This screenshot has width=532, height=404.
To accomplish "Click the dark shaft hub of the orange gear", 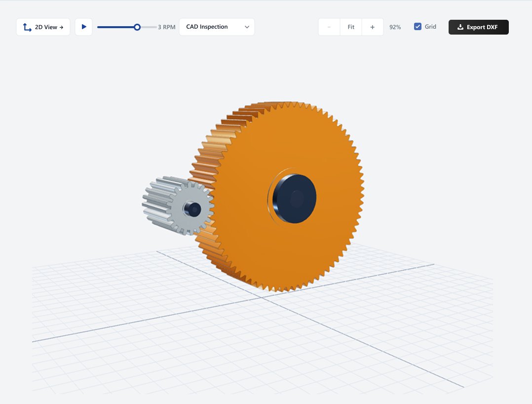I will point(294,199).
